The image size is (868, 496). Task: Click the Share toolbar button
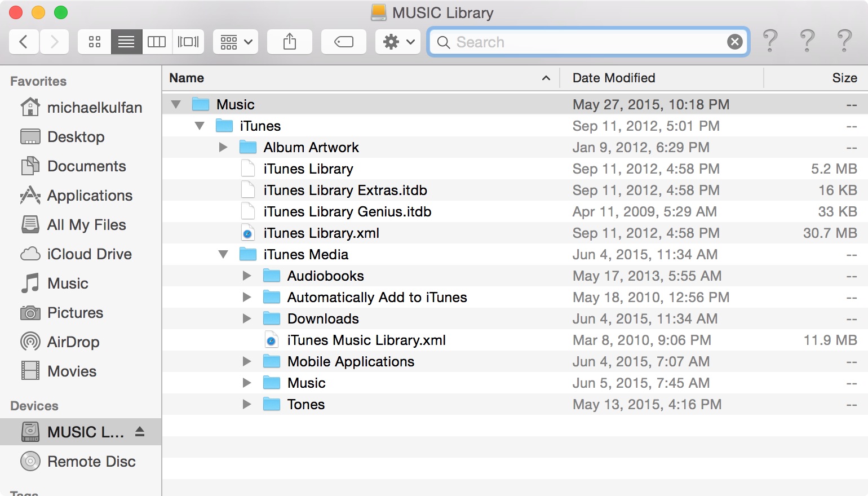(290, 42)
